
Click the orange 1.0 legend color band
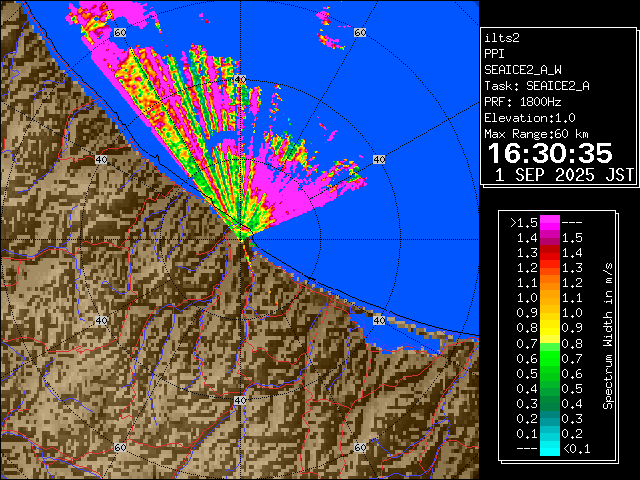point(549,297)
